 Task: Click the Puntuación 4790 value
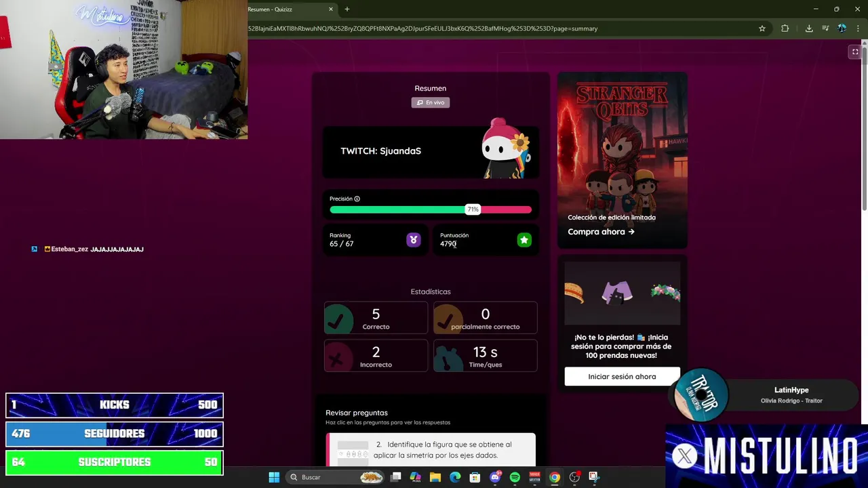[448, 244]
